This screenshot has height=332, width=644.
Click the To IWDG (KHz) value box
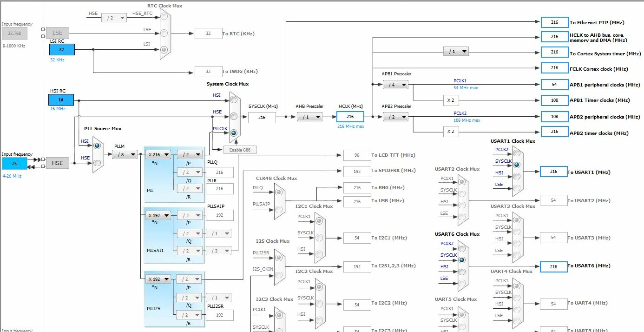pyautogui.click(x=208, y=72)
